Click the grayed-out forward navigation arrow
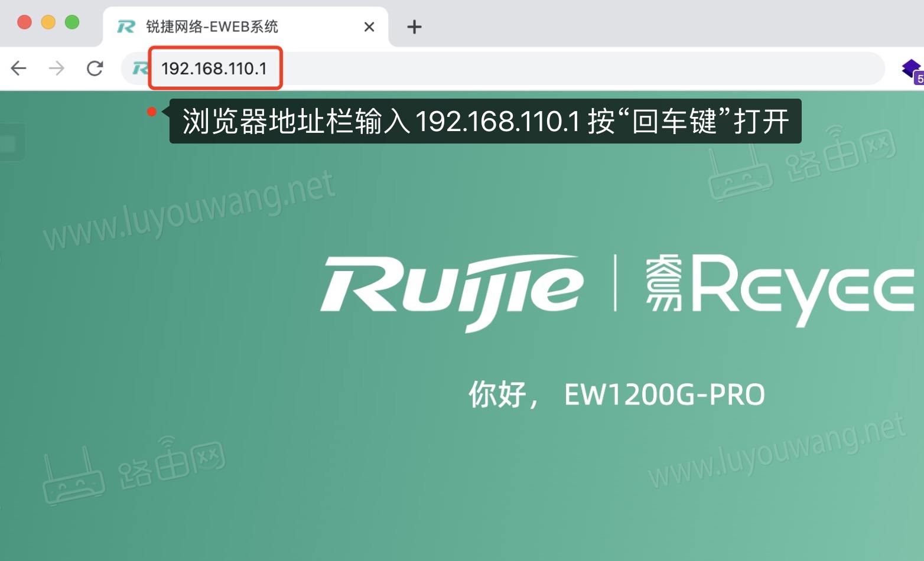This screenshot has width=924, height=561. [x=57, y=69]
